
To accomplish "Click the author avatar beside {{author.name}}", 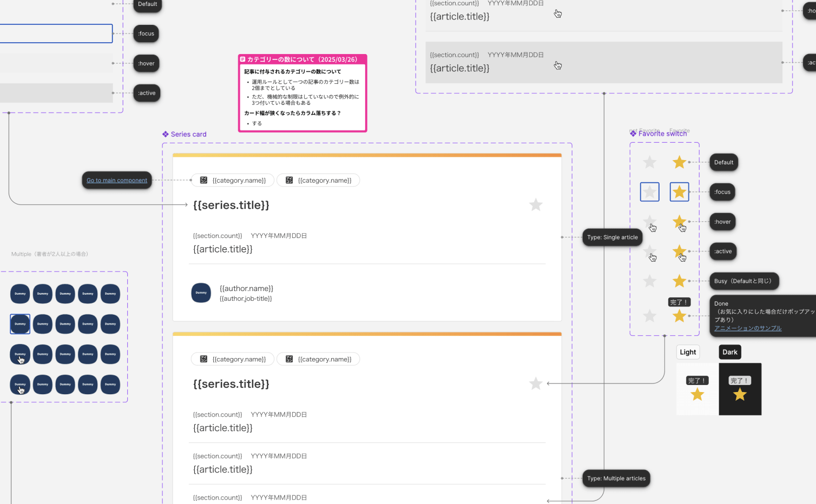I will (201, 293).
